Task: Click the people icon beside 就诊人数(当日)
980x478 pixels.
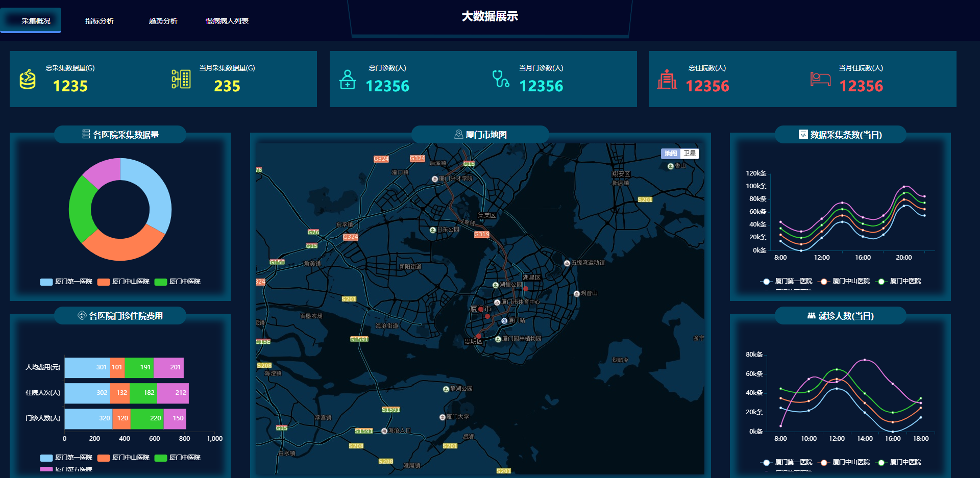Action: click(x=812, y=316)
